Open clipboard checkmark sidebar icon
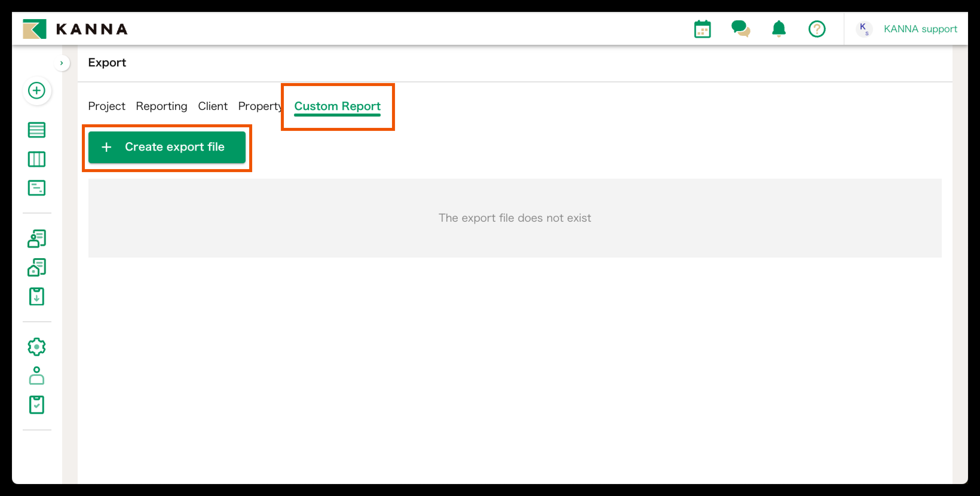The height and width of the screenshot is (496, 980). click(37, 405)
